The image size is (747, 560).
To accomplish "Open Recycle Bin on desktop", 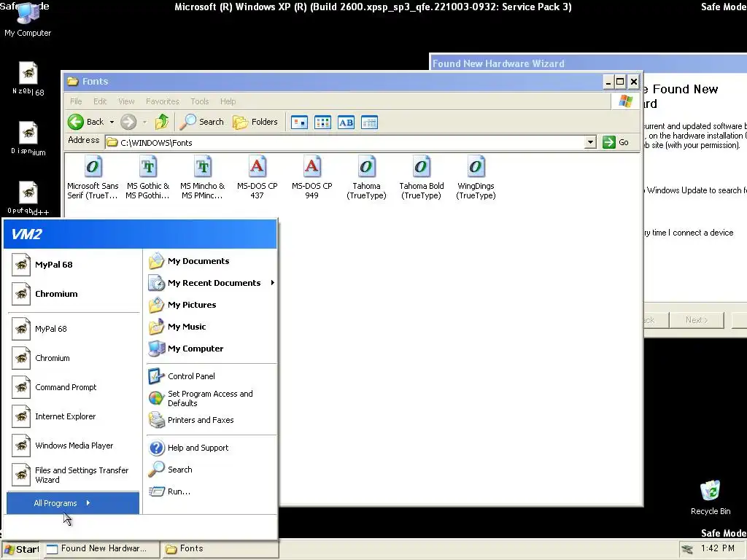I will tap(711, 497).
